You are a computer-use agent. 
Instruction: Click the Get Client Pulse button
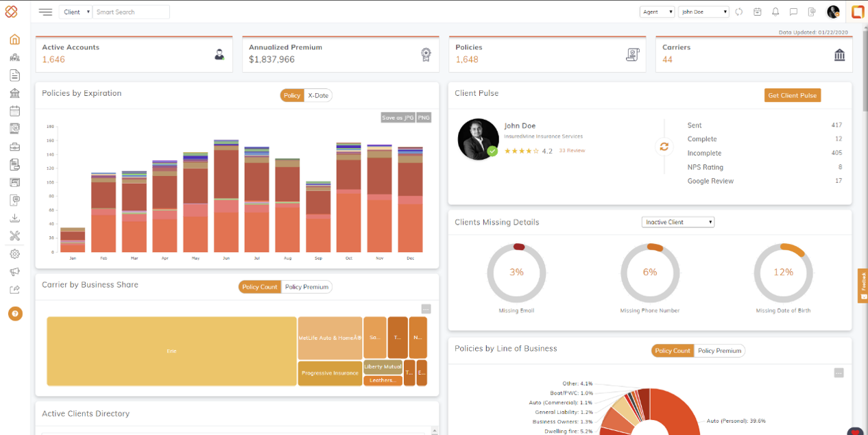(x=792, y=95)
